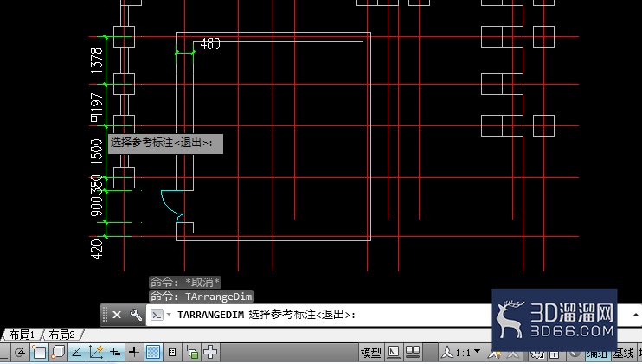Toggle 3D object snap
The height and width of the screenshot is (364, 642).
58,352
